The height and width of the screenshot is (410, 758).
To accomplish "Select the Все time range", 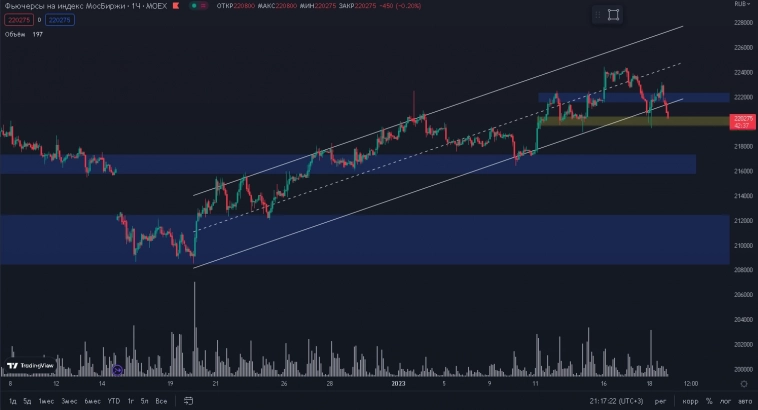I will [x=161, y=401].
